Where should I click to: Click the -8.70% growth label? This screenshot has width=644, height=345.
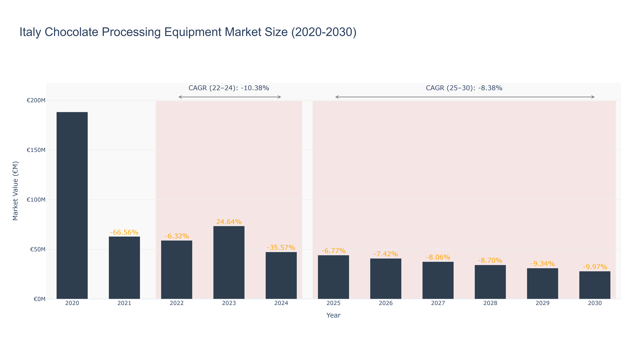point(490,260)
